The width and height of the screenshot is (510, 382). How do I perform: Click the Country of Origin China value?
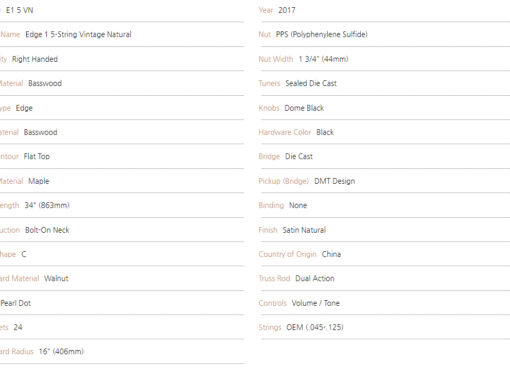(x=331, y=254)
